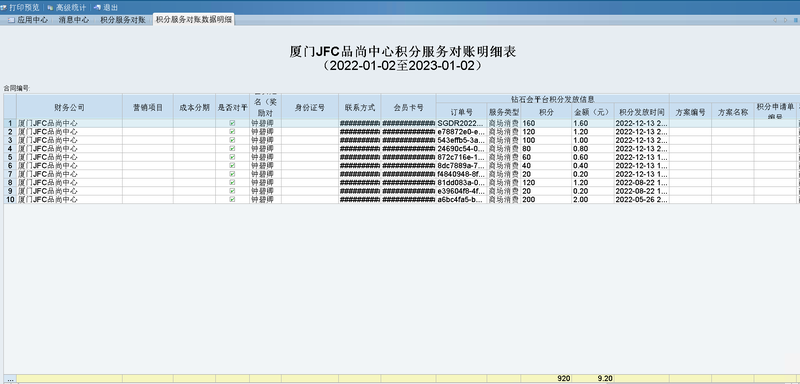
Task: Click order number e78872e0-e... cell
Action: pyautogui.click(x=461, y=132)
